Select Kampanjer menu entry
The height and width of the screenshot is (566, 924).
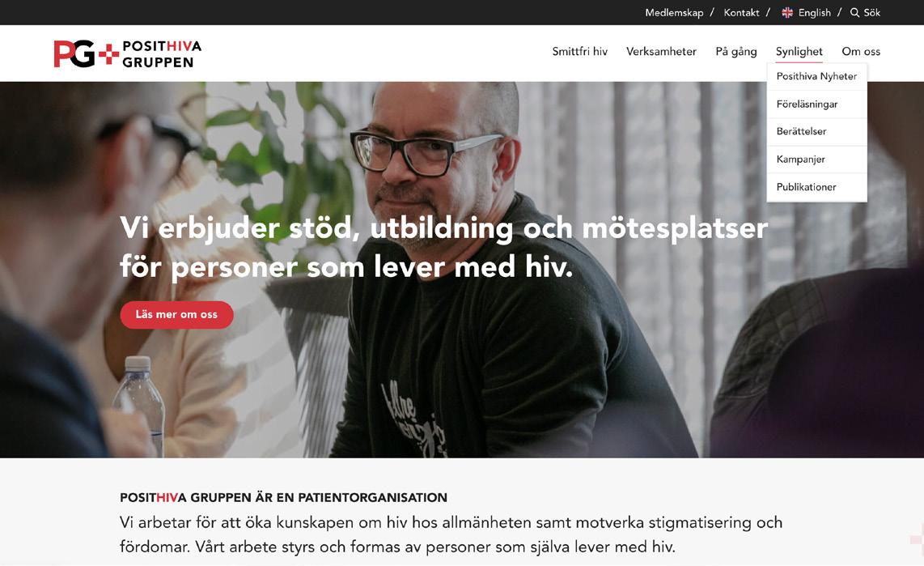(816, 160)
